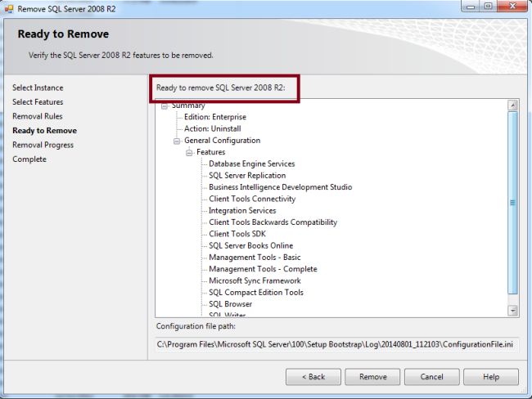Select SQL Server Replication item
This screenshot has width=532, height=399.
pos(247,176)
